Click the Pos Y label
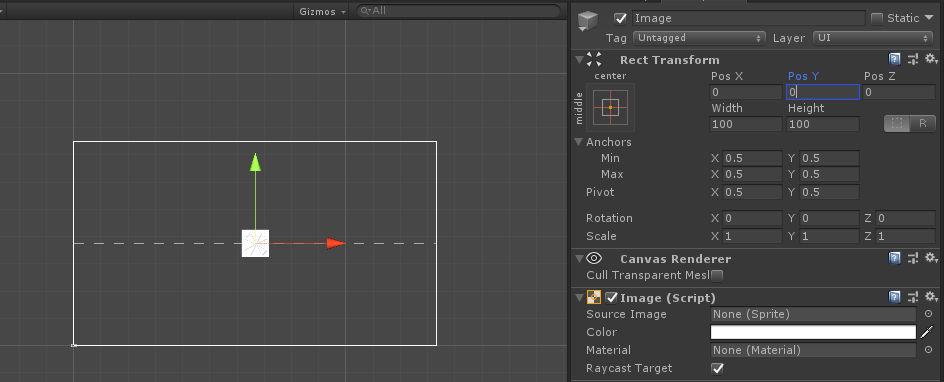 [x=803, y=76]
